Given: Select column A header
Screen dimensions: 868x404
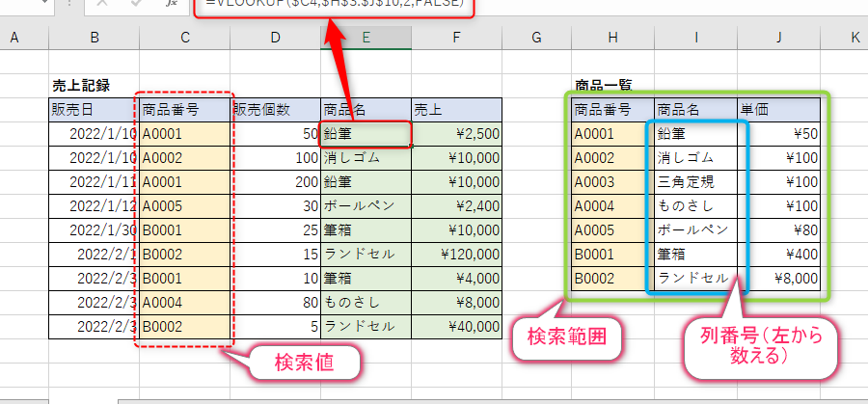Looking at the screenshot, I should 14,38.
